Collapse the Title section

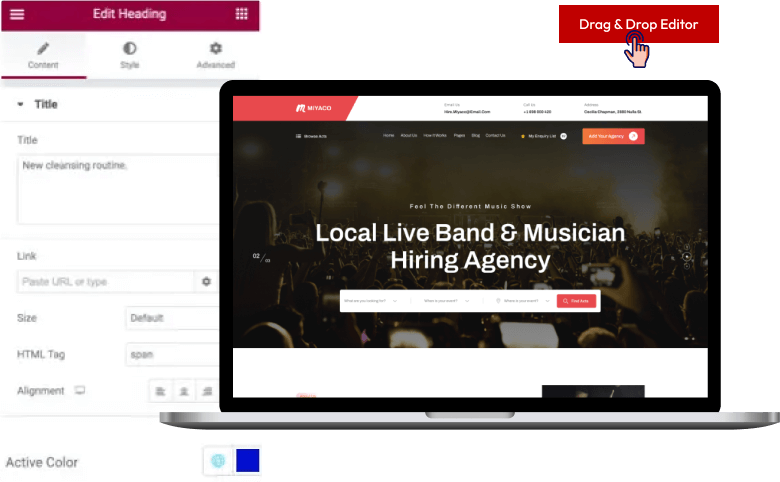[x=21, y=104]
